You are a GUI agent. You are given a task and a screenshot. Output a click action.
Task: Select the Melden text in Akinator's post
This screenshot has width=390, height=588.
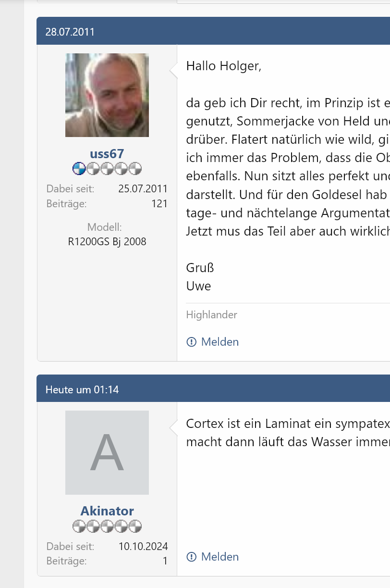(x=220, y=557)
